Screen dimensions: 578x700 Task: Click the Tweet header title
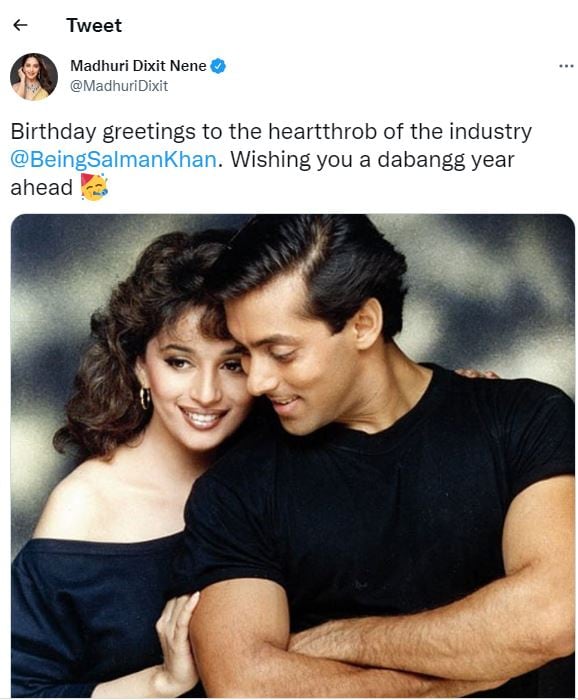[x=94, y=25]
